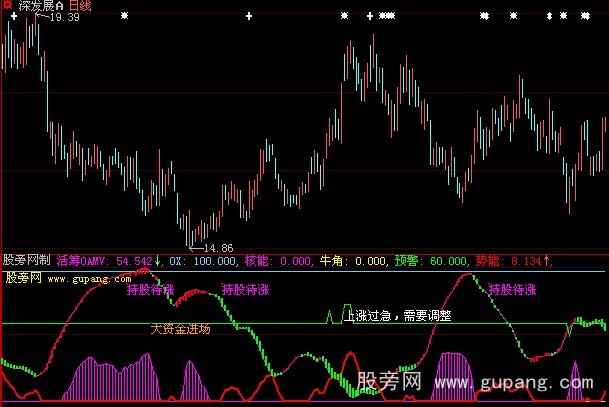Click the 持股待涨 label above 大资金进场

(x=150, y=290)
